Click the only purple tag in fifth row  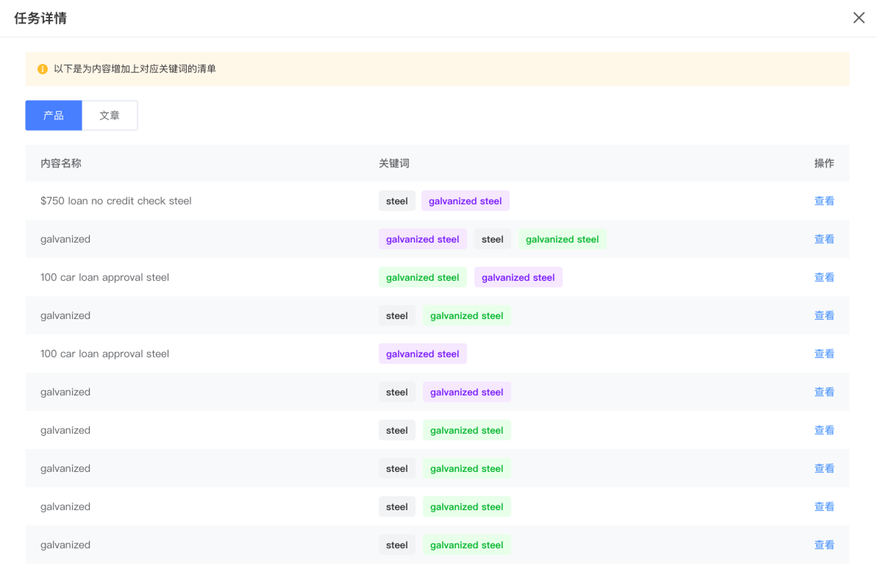422,353
